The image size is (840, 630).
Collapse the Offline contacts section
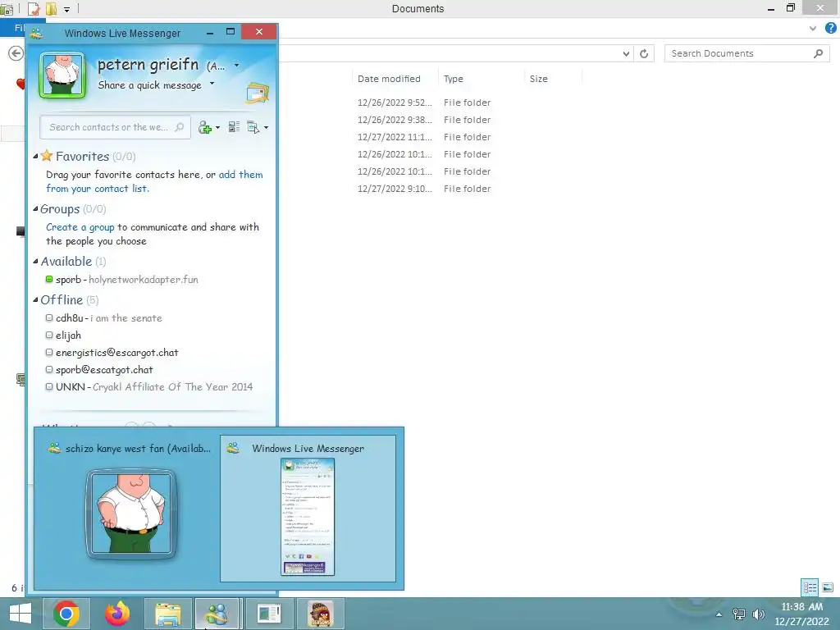click(x=36, y=300)
